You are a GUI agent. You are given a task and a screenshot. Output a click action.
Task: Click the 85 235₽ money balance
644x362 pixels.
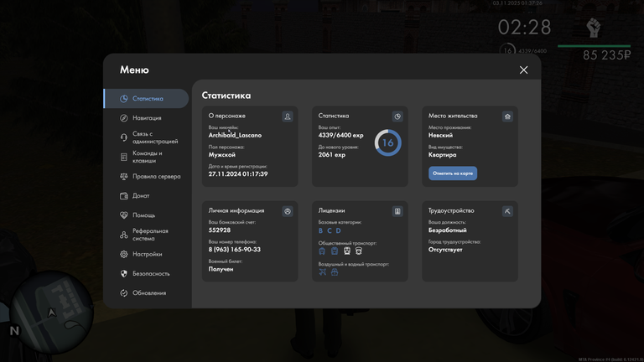(606, 55)
